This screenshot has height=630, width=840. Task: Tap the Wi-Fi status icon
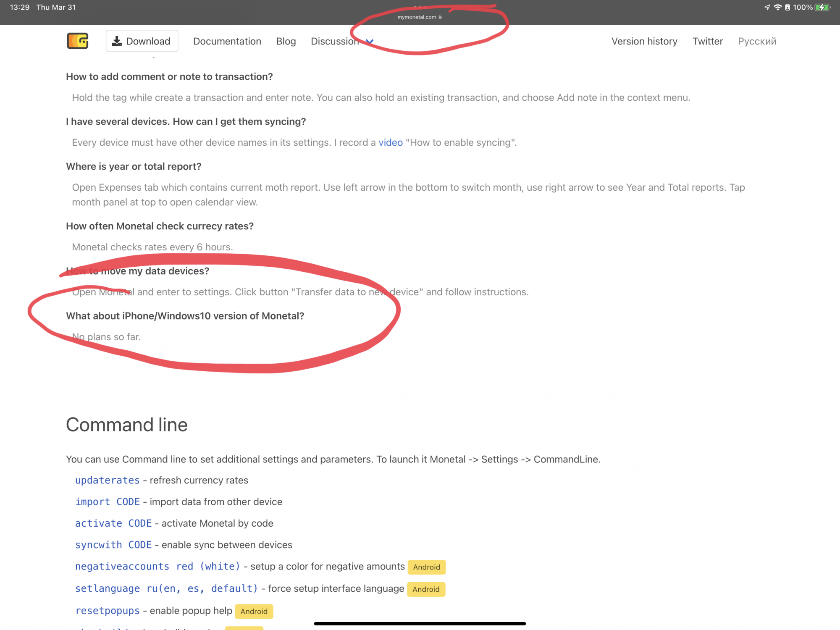(777, 7)
